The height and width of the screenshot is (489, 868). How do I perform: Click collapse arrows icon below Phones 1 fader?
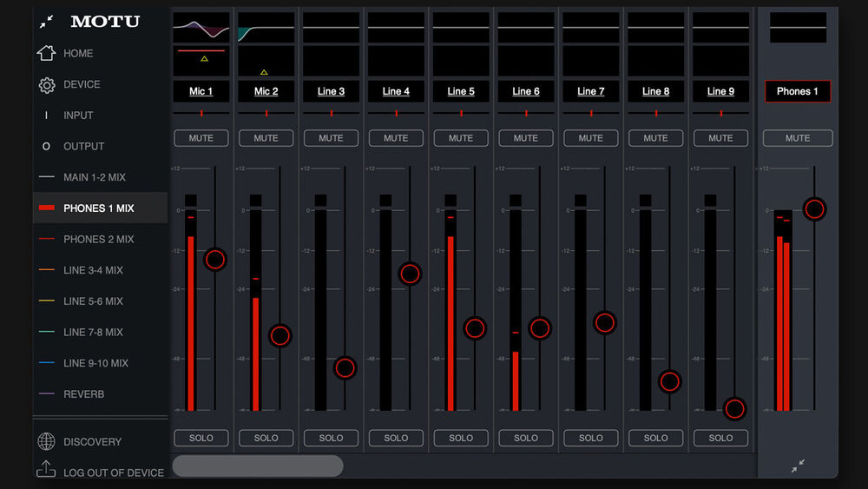[x=798, y=466]
